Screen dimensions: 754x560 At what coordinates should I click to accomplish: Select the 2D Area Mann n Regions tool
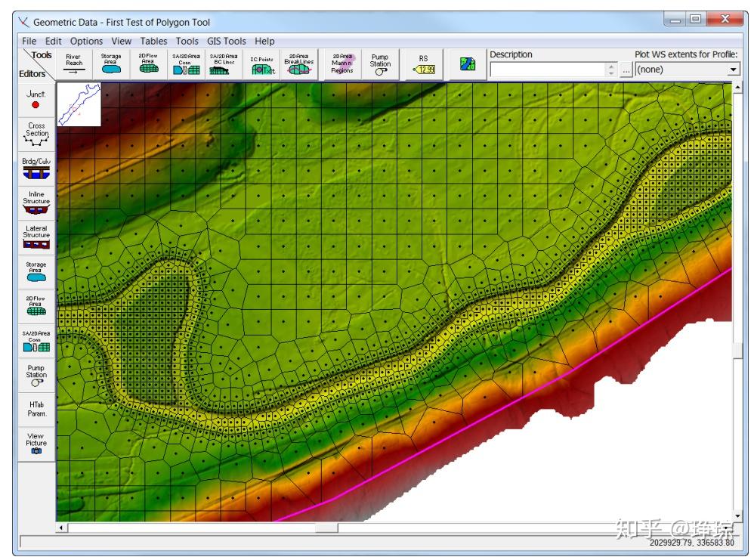[x=342, y=64]
